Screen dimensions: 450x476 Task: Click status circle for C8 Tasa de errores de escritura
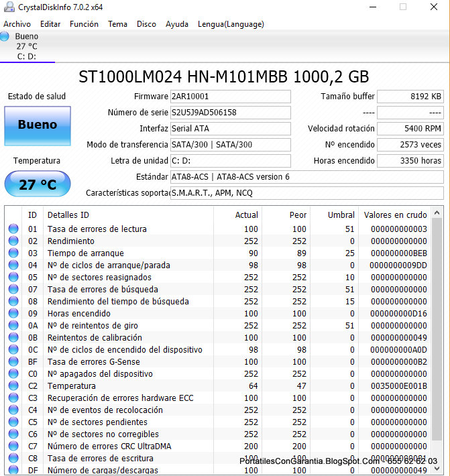tap(13, 458)
